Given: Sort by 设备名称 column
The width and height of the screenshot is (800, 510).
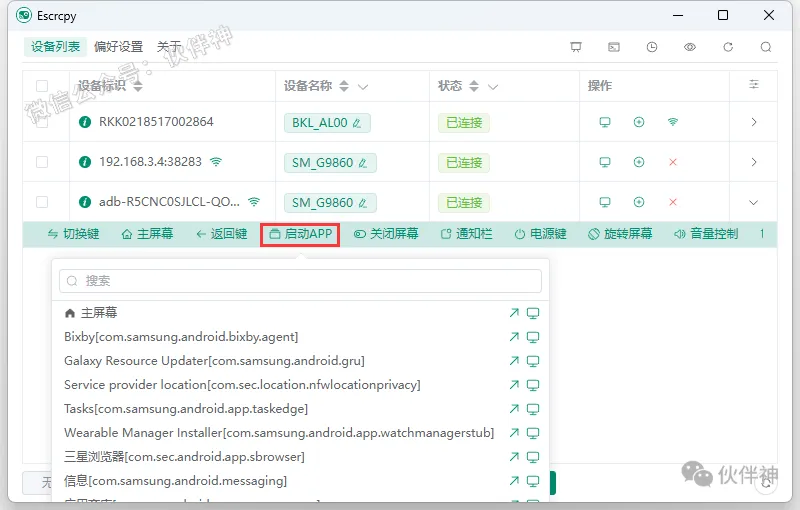Looking at the screenshot, I should click(344, 86).
